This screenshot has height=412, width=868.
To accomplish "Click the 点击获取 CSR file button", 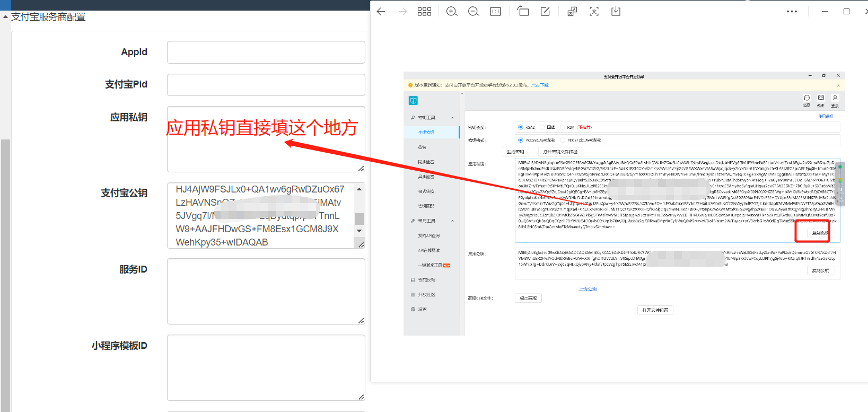I will point(528,299).
